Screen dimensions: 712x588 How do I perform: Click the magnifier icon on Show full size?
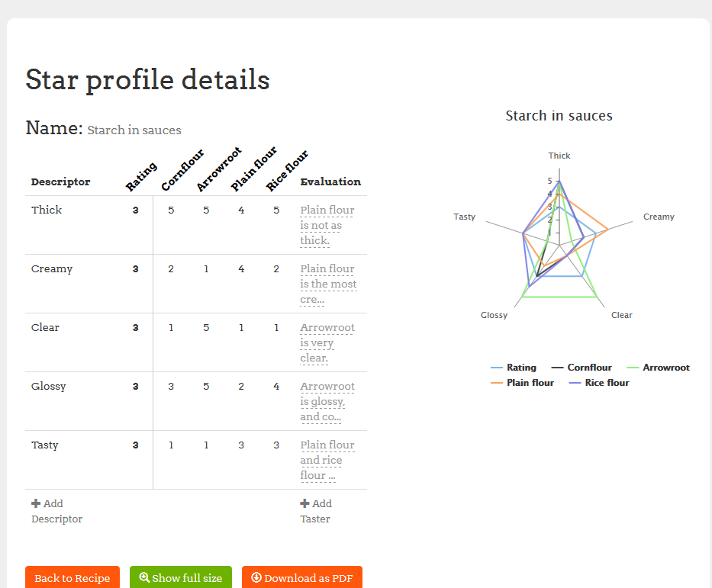click(144, 578)
